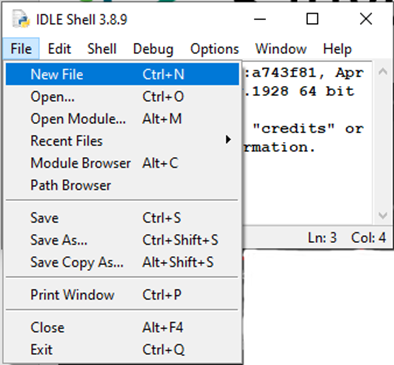Choose Save As... menu option
This screenshot has height=365, width=394.
122,240
